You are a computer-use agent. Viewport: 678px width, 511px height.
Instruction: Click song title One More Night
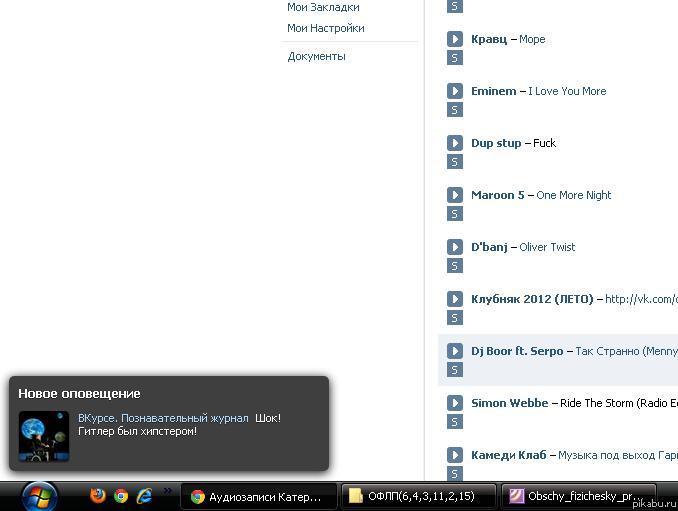(x=573, y=195)
